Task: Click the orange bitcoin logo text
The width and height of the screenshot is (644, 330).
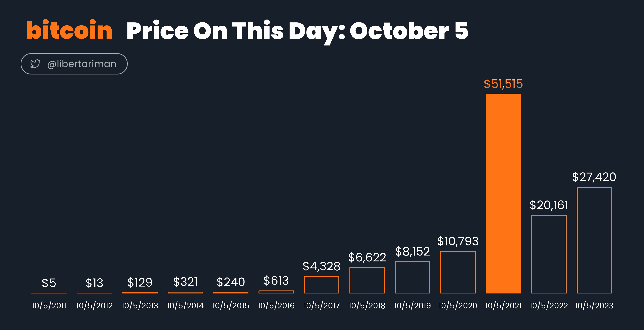Action: point(70,30)
